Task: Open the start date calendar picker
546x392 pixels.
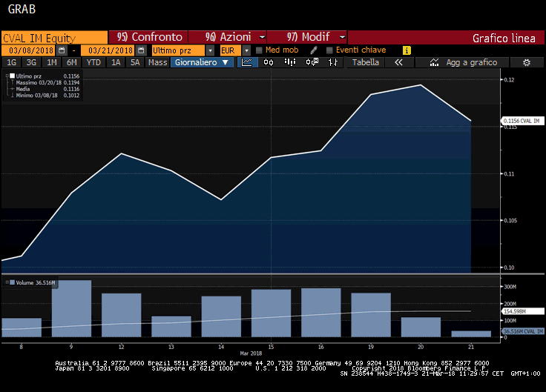Action: pos(62,50)
